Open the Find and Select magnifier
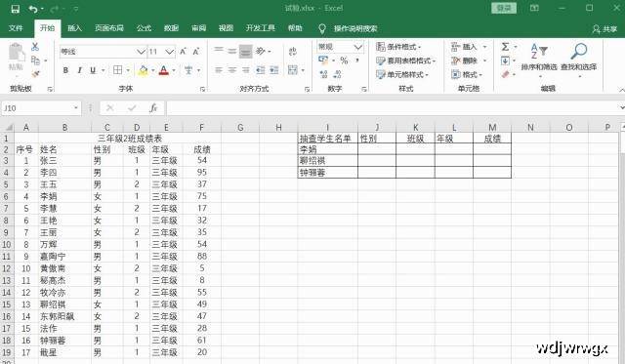The width and height of the screenshot is (625, 364). pyautogui.click(x=578, y=52)
